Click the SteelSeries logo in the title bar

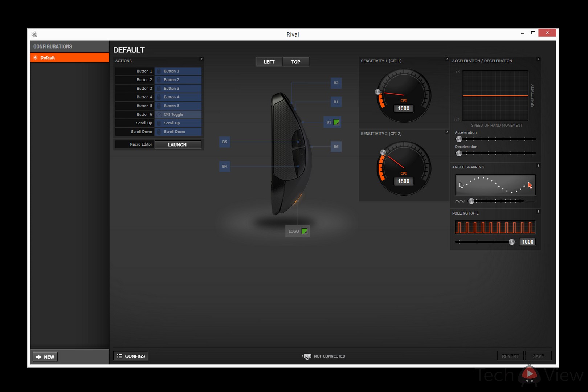tap(34, 34)
